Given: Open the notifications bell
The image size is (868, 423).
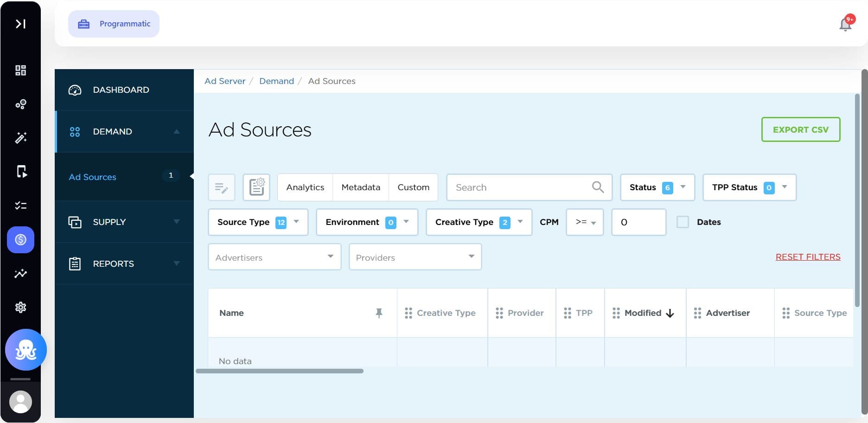Looking at the screenshot, I should pyautogui.click(x=845, y=24).
